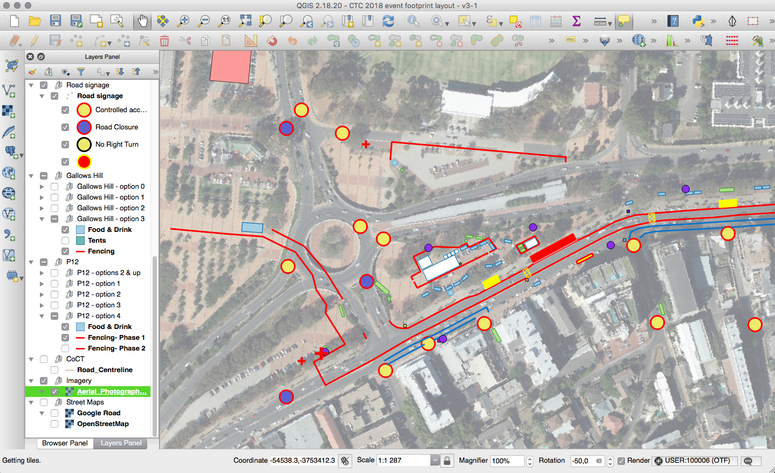Click the filter legend icon in Layers Panel

82,72
